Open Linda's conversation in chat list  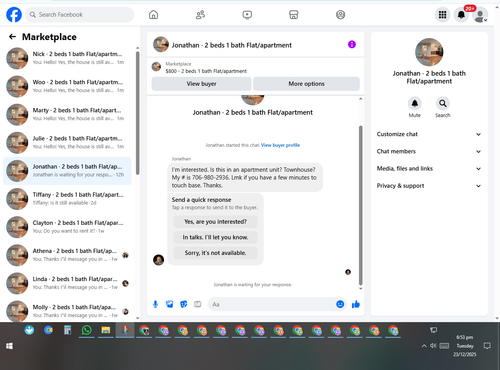coord(67,283)
